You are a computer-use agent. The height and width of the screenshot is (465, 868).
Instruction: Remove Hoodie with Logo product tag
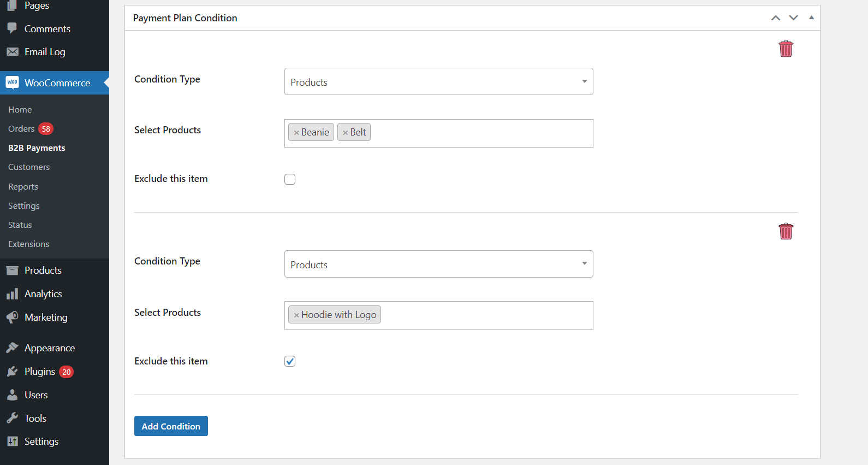click(x=296, y=315)
